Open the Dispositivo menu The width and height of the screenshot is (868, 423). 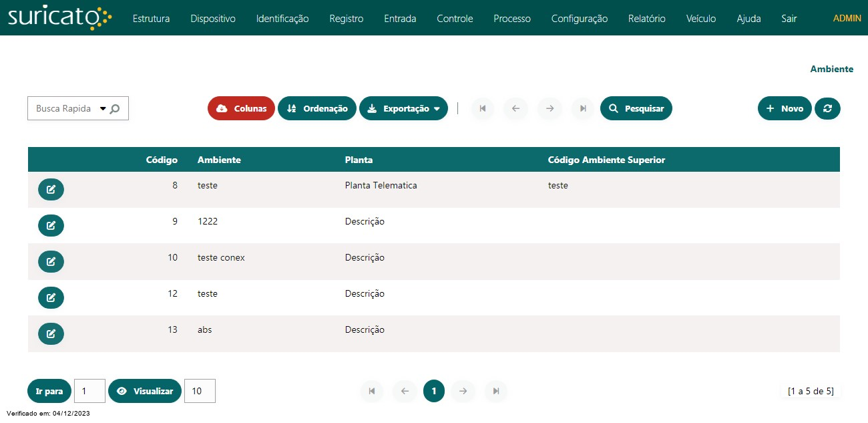pyautogui.click(x=213, y=19)
